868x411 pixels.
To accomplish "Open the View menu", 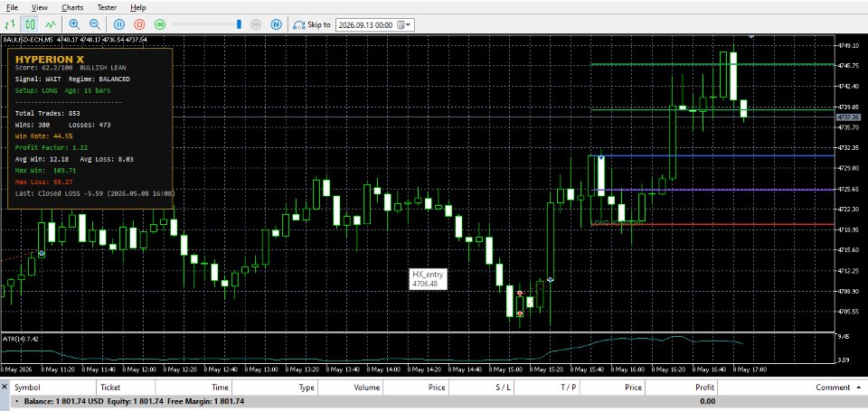I will tap(39, 8).
